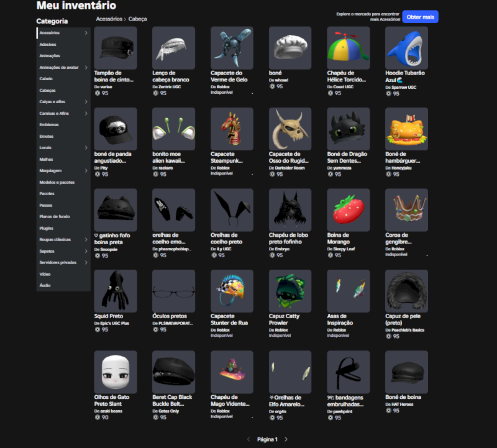Select the Malhas category
This screenshot has width=497, height=448.
point(63,159)
